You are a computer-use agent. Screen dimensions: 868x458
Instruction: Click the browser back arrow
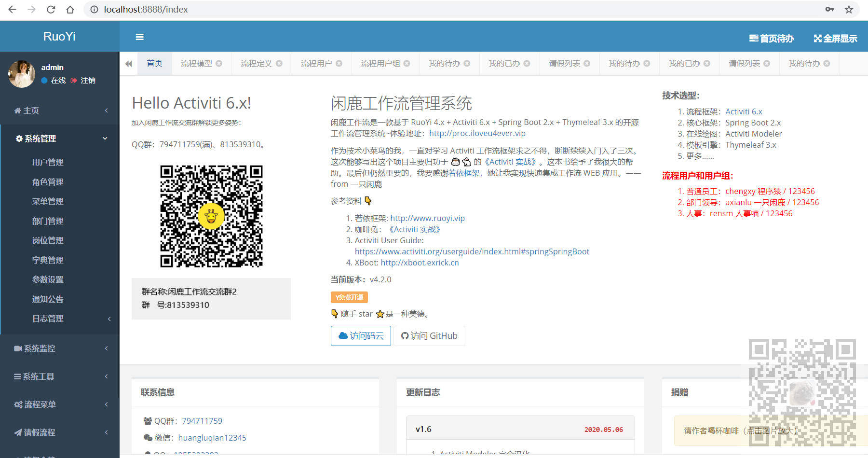(x=13, y=9)
